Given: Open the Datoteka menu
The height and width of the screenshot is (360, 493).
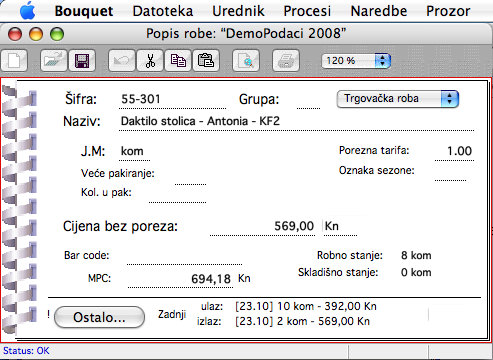Looking at the screenshot, I should coord(163,11).
